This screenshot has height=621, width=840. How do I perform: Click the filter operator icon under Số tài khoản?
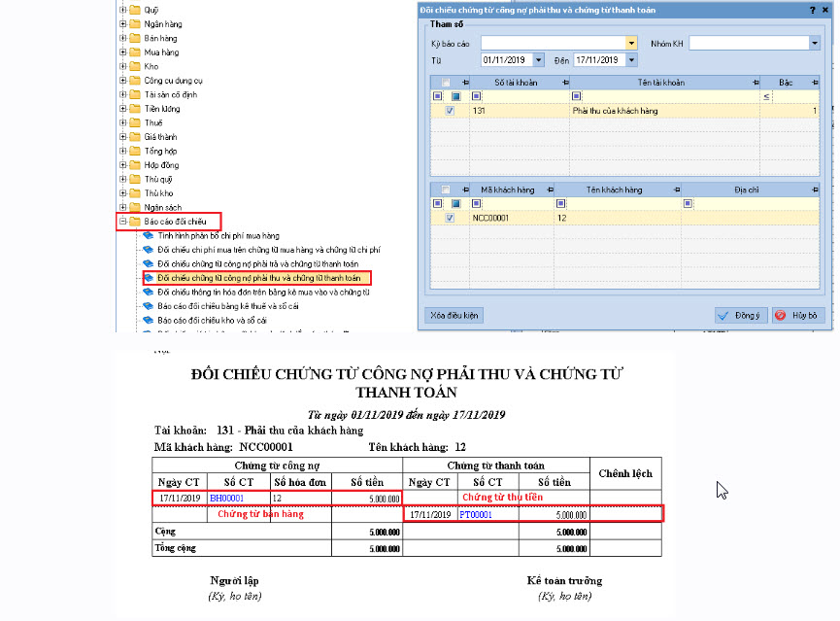pyautogui.click(x=476, y=96)
